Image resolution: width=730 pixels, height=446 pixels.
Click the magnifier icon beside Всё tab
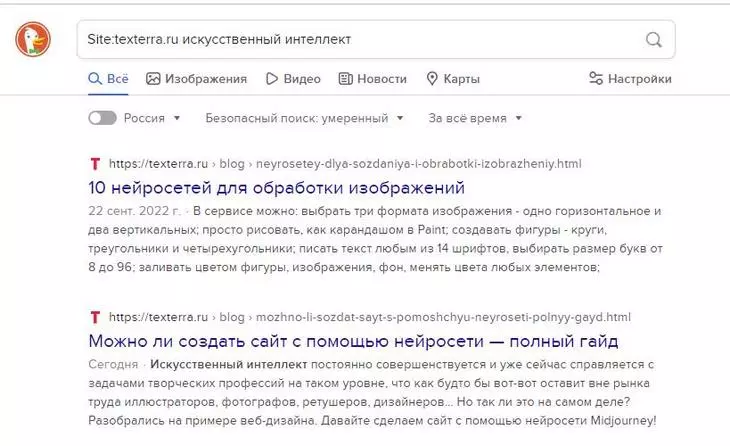click(95, 79)
